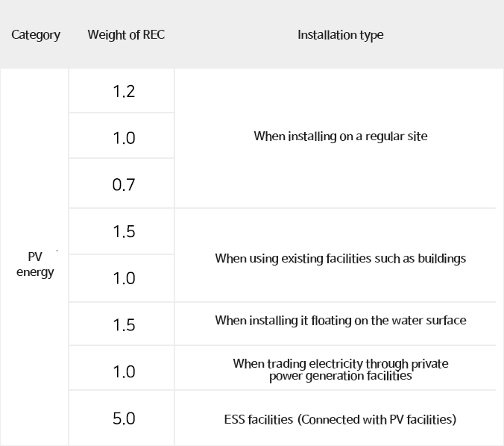Click "When installing on a regular site" text
The image size is (504, 446).
(340, 136)
